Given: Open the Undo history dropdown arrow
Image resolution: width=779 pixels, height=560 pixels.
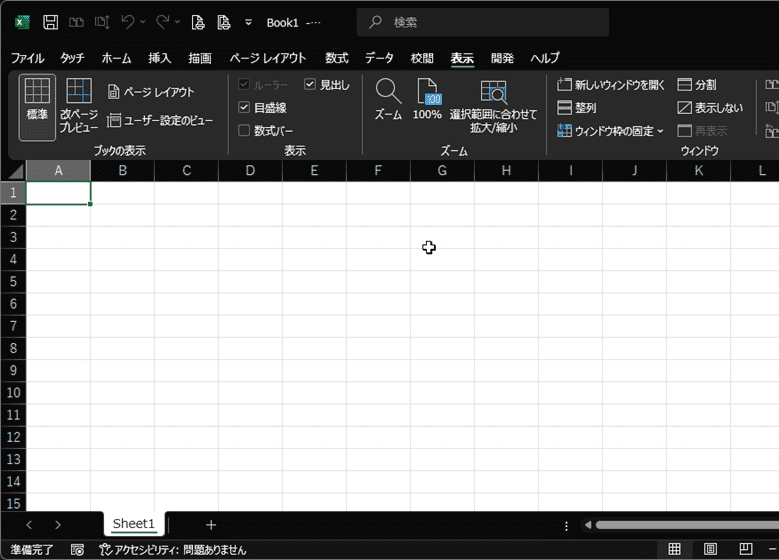Looking at the screenshot, I should click(145, 22).
